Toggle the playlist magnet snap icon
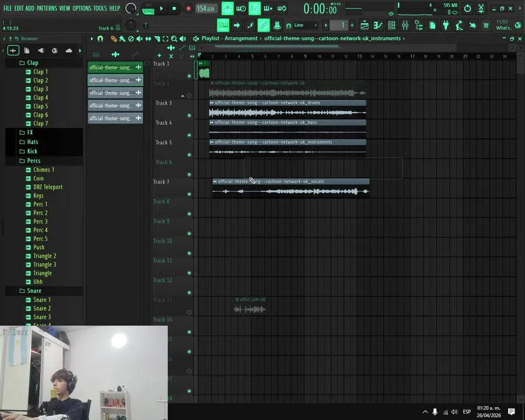 pyautogui.click(x=100, y=39)
